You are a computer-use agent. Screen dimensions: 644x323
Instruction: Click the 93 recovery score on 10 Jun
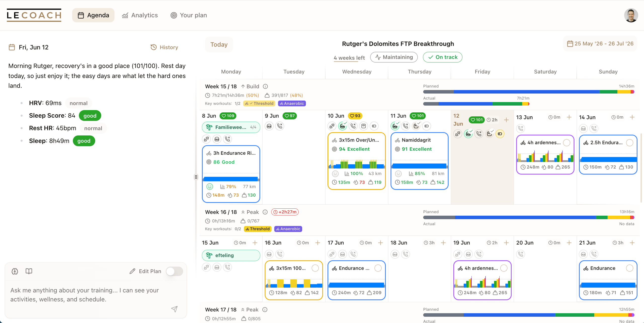(355, 116)
